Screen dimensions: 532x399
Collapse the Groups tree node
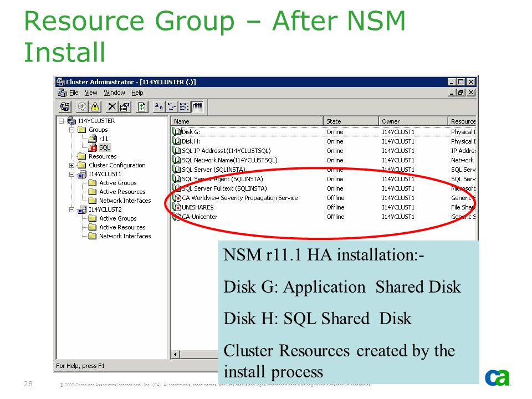[71, 130]
